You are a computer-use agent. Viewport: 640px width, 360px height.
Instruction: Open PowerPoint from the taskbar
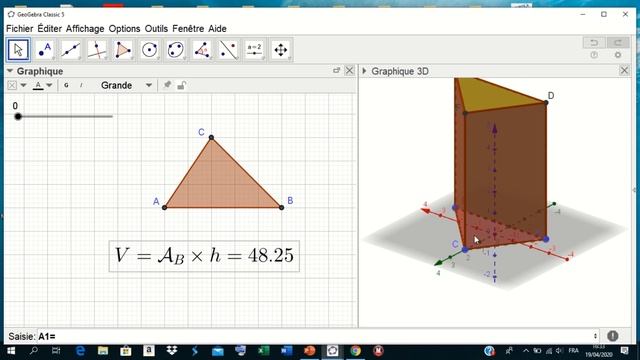click(309, 351)
